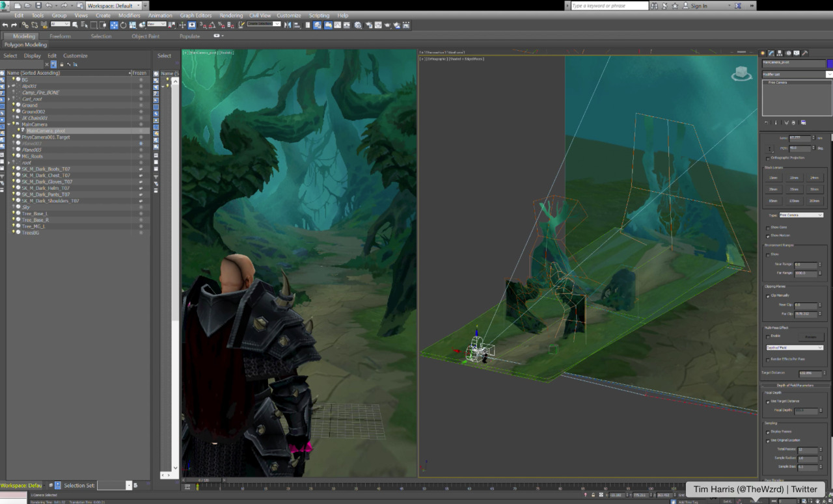Switch to the Freeform ribbon tab
Screen dimensions: 833x504
pos(60,36)
